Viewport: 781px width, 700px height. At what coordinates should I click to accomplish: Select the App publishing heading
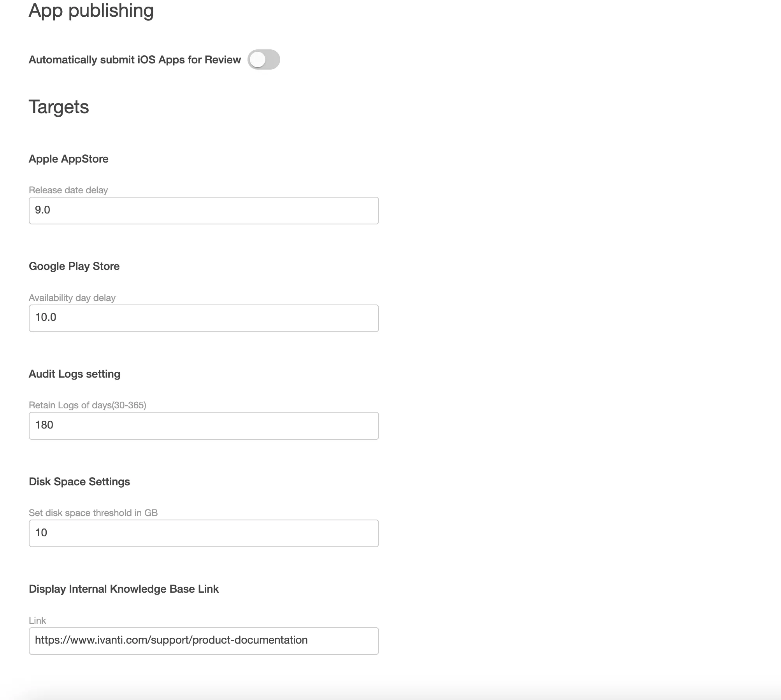(x=91, y=11)
